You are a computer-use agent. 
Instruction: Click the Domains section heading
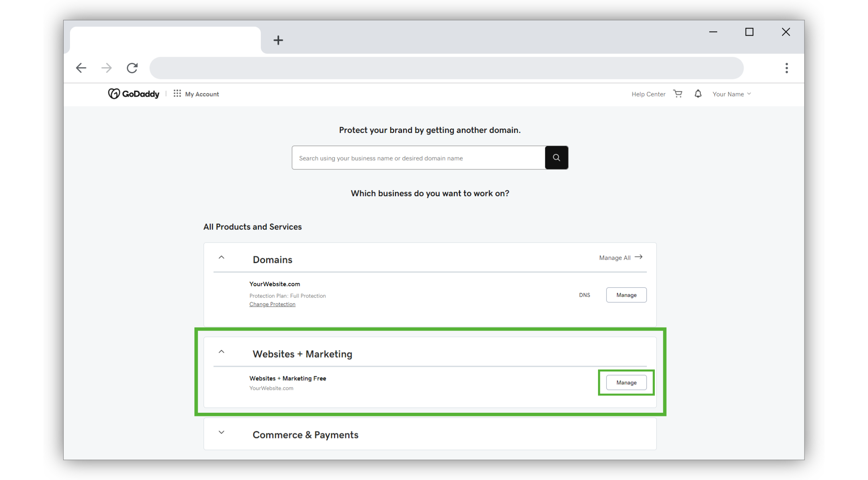pos(272,260)
